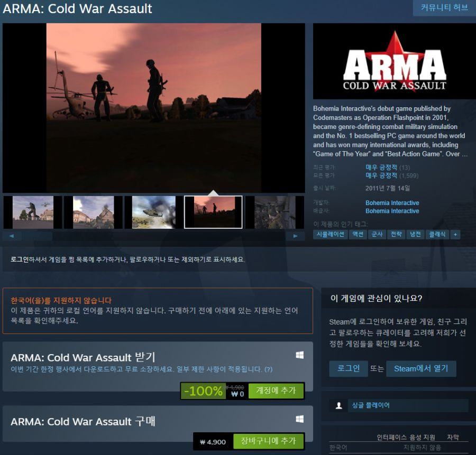This screenshot has width=476, height=455.
Task: Add the free game via 계정에 추가
Action: click(276, 391)
